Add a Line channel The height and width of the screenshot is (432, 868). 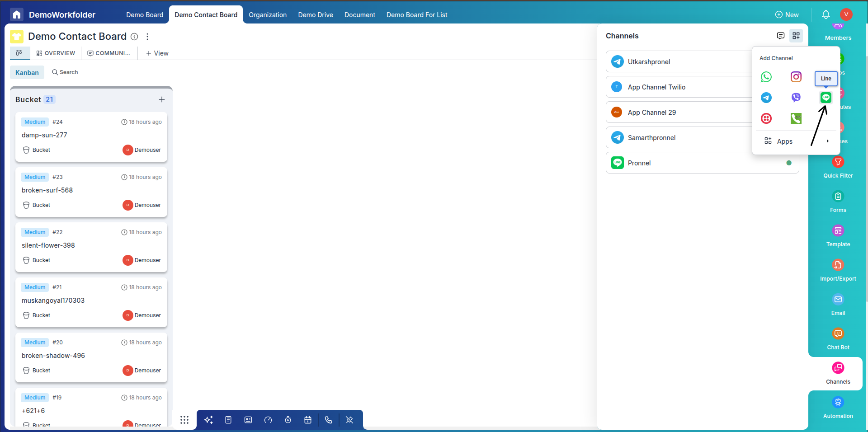click(826, 97)
